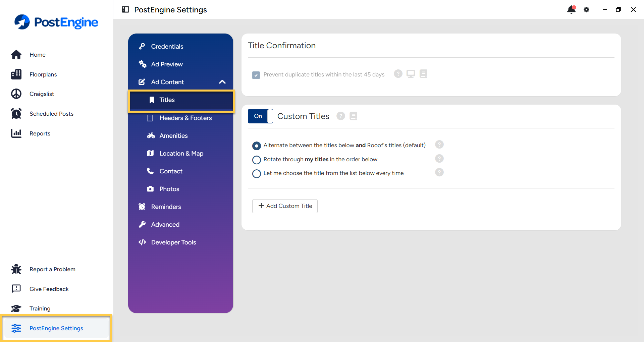The width and height of the screenshot is (644, 342).
Task: Toggle Prevent duplicate titles checkbox
Action: [256, 75]
